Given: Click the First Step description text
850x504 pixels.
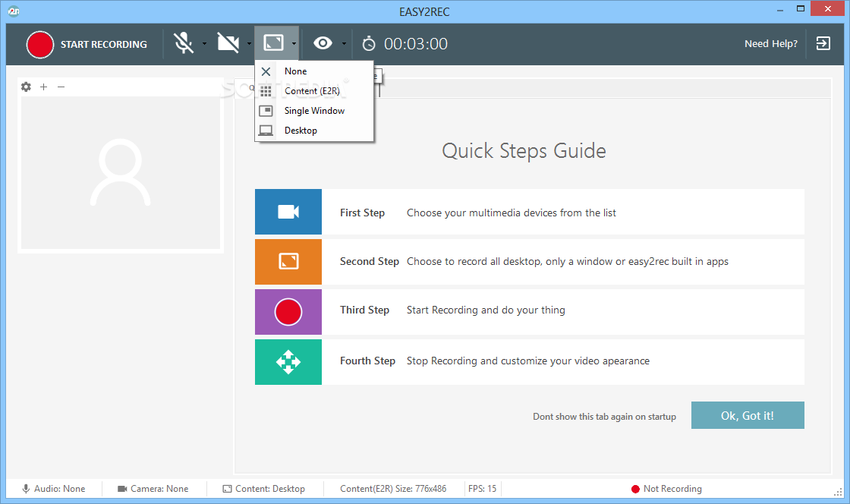Looking at the screenshot, I should coord(512,213).
